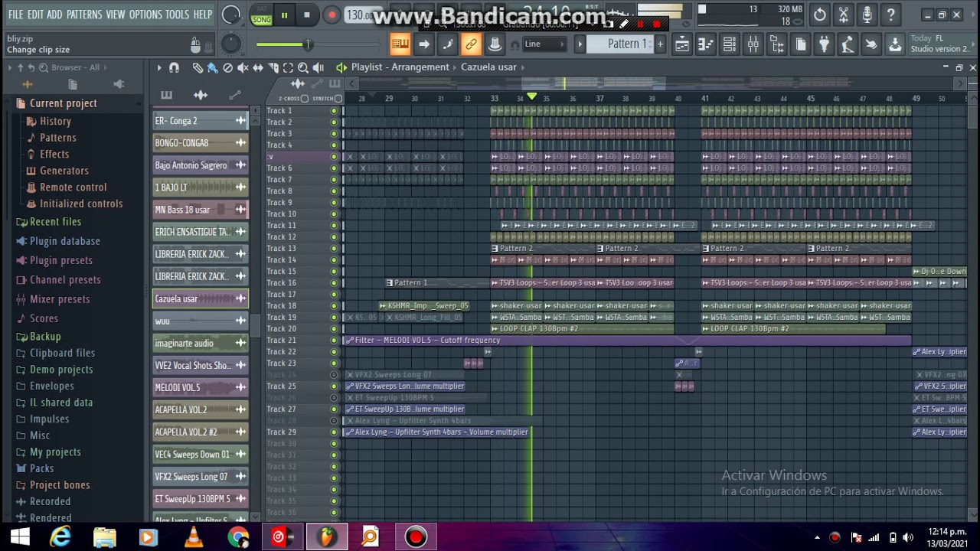Open the mixer view icon
Image resolution: width=980 pixels, height=551 pixels.
pyautogui.click(x=753, y=44)
